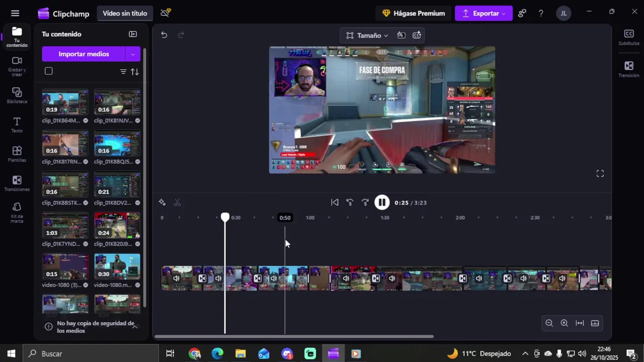Open Chrome from taskbar
Screen dimensions: 644x362
coord(195,353)
